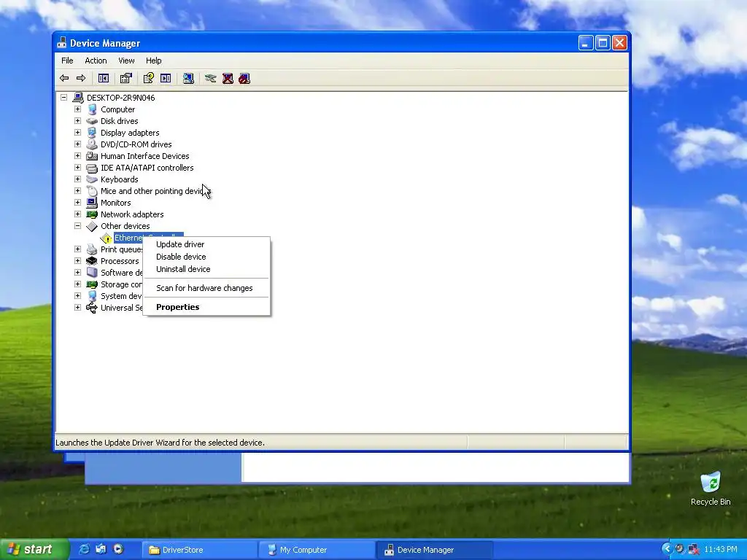Click the Help toolbar icon with question mark
This screenshot has width=747, height=560.
(149, 78)
